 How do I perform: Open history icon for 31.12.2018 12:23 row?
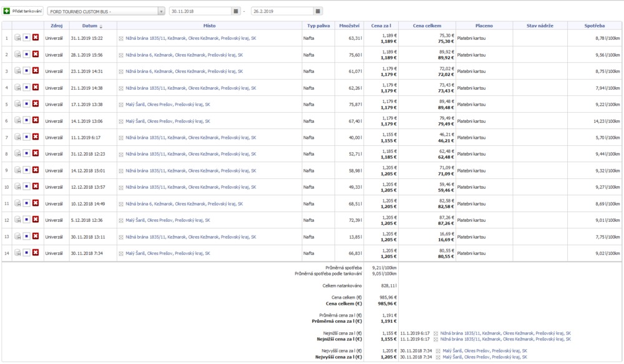(17, 153)
